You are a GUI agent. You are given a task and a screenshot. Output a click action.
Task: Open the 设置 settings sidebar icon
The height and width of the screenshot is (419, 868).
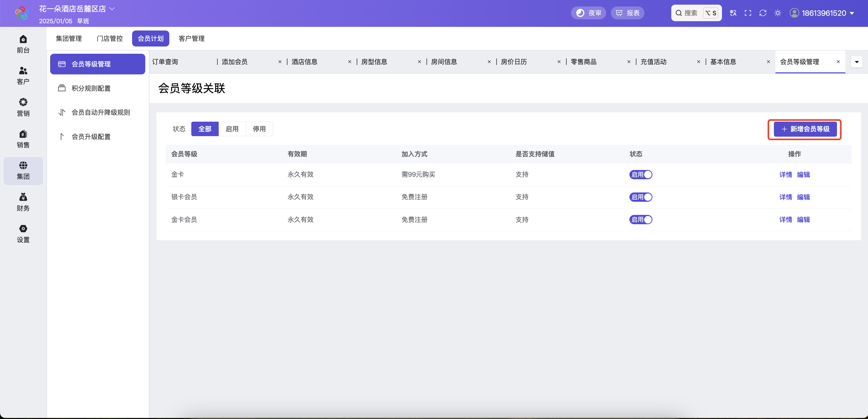click(23, 234)
